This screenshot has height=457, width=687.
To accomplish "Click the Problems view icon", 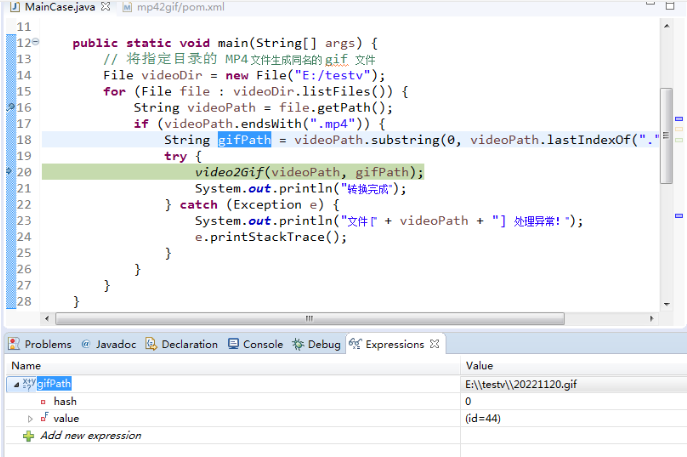I will click(x=14, y=344).
